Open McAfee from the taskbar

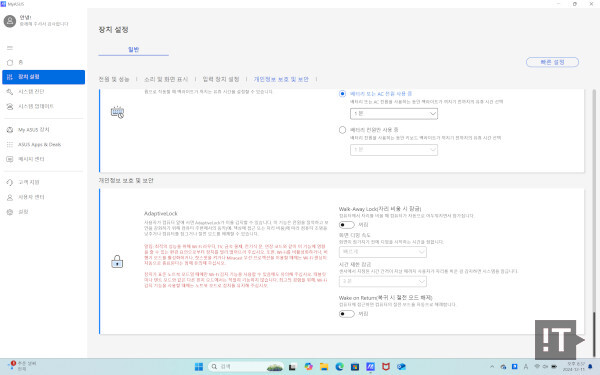[386, 367]
